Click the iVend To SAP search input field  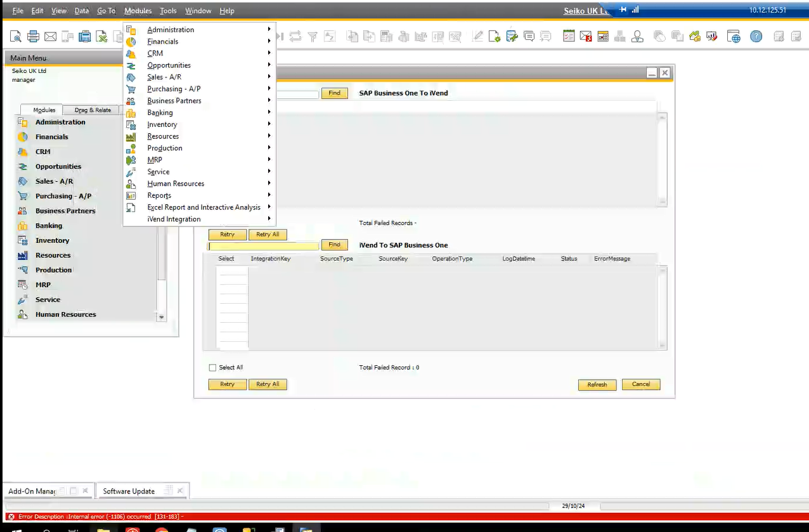pyautogui.click(x=263, y=245)
